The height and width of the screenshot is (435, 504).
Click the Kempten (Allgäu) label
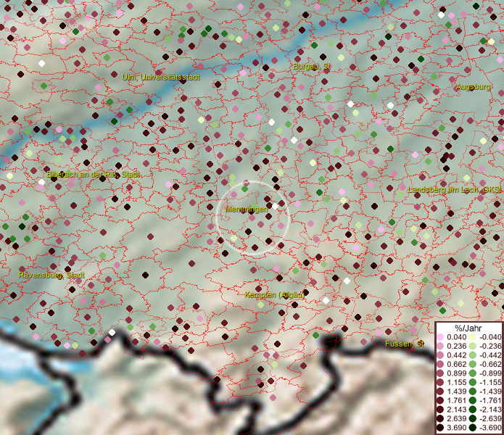pyautogui.click(x=274, y=294)
